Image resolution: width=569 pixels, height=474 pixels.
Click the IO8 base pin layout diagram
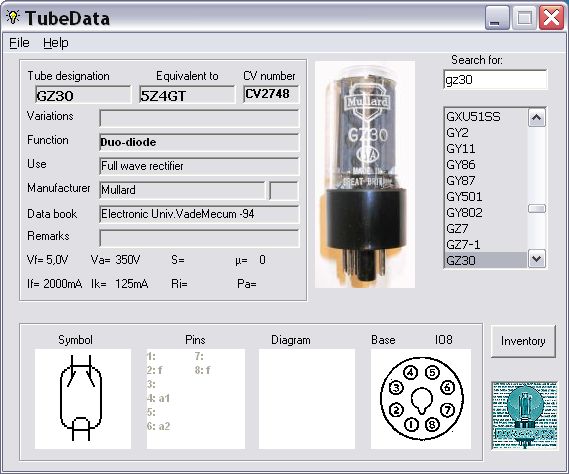tap(421, 399)
